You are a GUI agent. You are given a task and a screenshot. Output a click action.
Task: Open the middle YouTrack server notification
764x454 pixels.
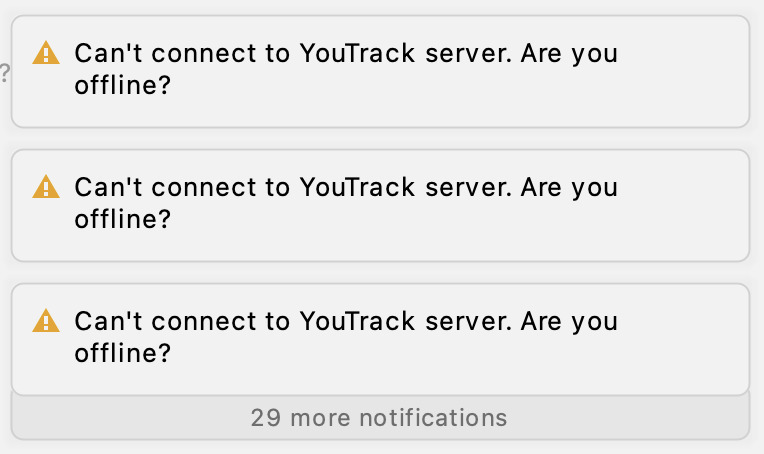pos(380,206)
